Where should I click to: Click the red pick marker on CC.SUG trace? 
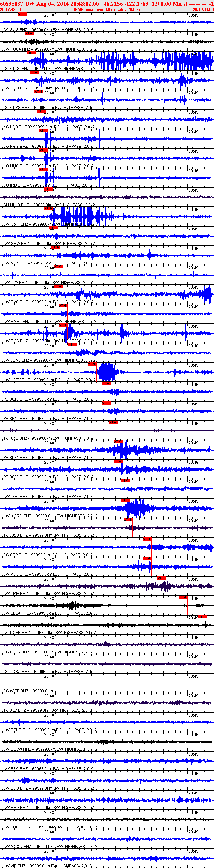[x=22, y=14]
